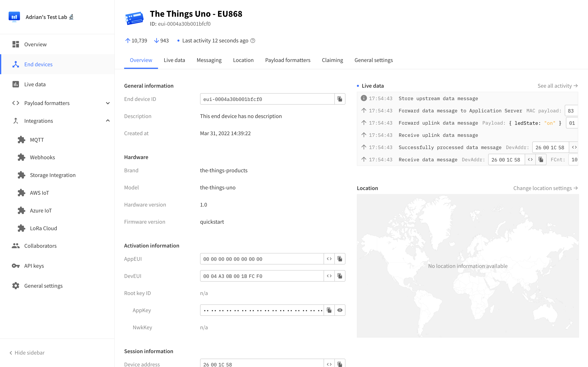Screen dimensions: 588x367
Task: Switch to the Messaging tab
Action: pos(209,60)
